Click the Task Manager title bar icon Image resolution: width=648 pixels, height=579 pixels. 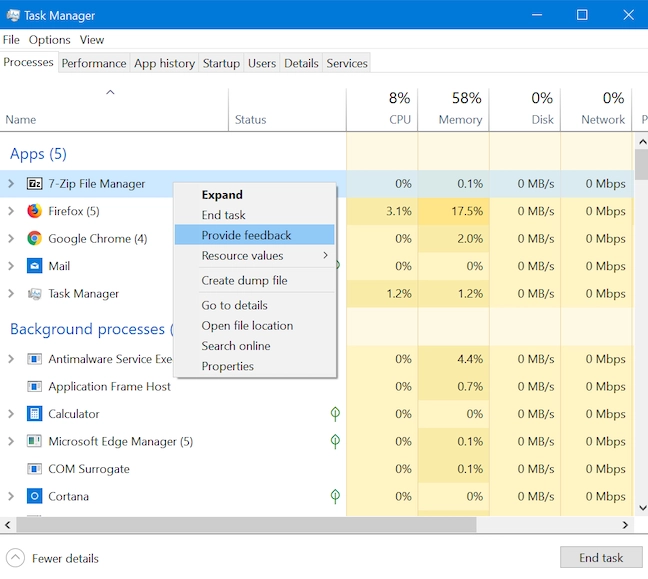pyautogui.click(x=13, y=15)
